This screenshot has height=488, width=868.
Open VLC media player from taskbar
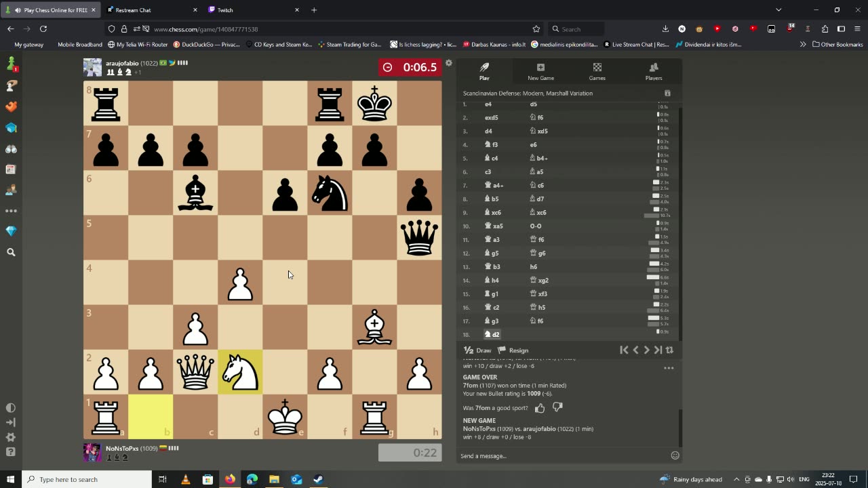point(185,479)
